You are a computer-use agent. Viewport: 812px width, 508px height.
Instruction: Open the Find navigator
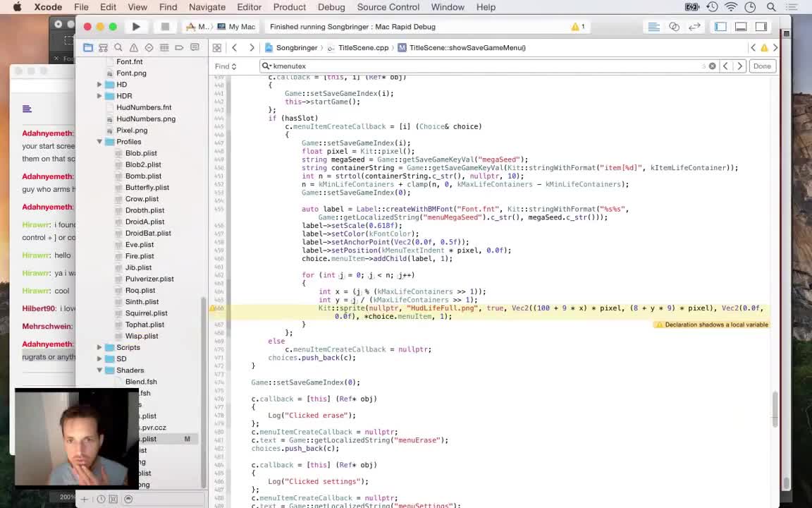(x=118, y=48)
